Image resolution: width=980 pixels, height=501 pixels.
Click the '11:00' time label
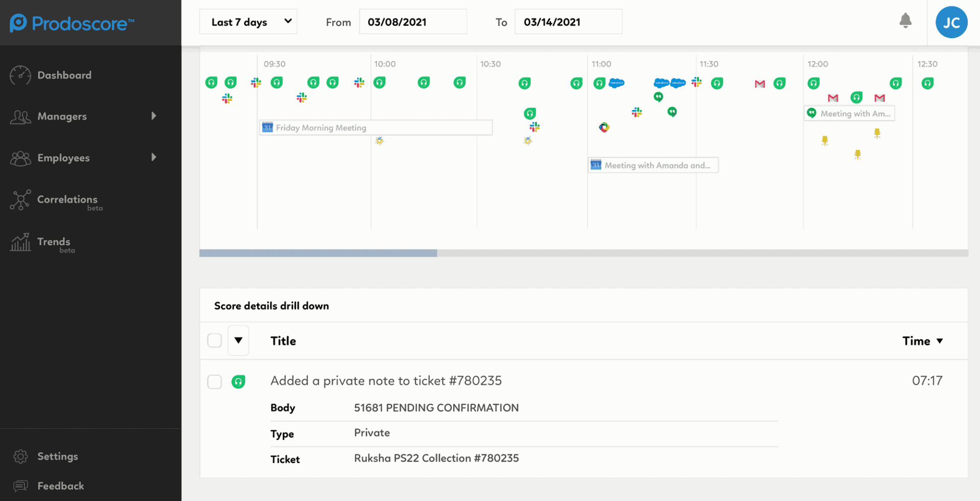point(601,64)
